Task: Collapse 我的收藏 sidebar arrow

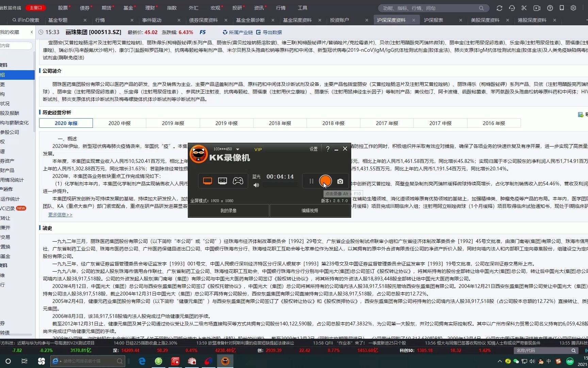Action: [32, 32]
